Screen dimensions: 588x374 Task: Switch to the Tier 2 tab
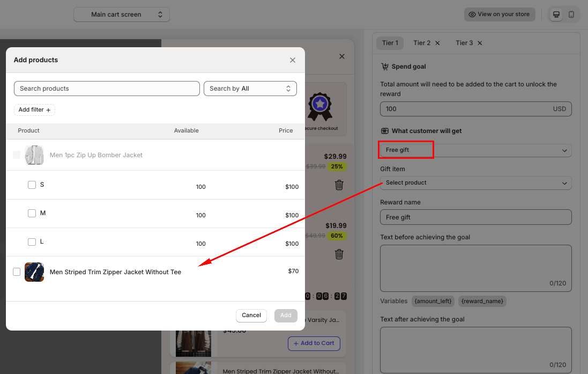click(x=422, y=43)
